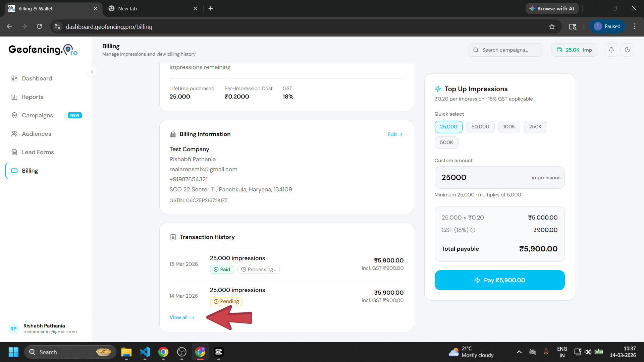The width and height of the screenshot is (644, 362).
Task: Choose the 100K impressions quick select
Action: (x=509, y=127)
